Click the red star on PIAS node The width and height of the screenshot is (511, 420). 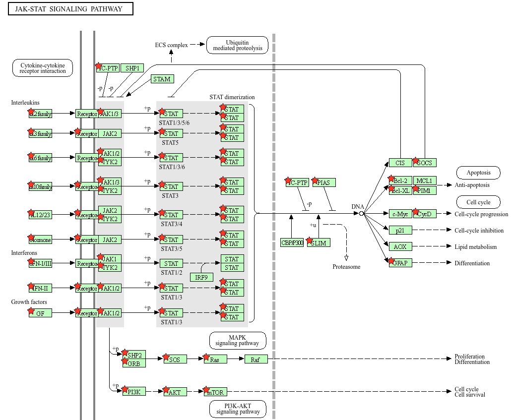tap(315, 180)
